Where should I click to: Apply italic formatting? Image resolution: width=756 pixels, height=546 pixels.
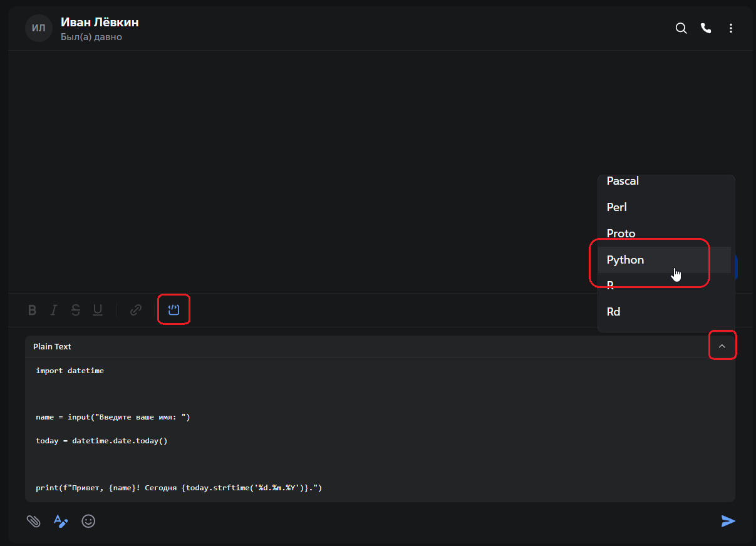click(x=53, y=309)
